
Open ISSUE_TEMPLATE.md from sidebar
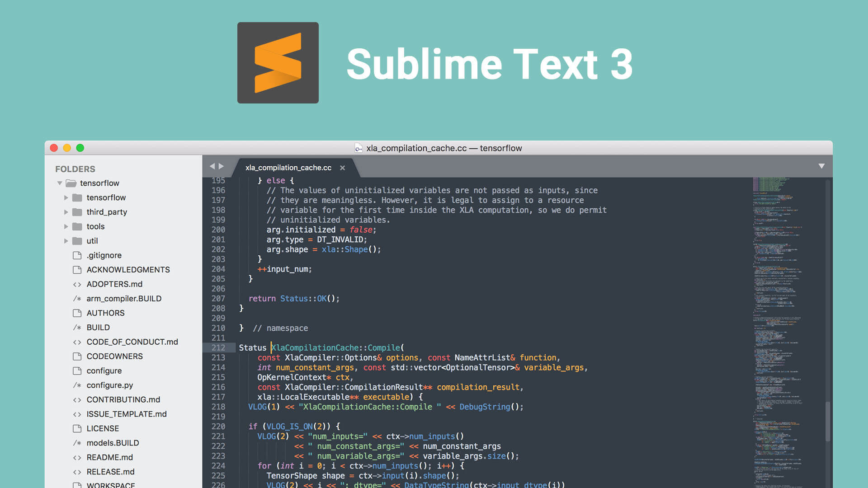coord(127,414)
